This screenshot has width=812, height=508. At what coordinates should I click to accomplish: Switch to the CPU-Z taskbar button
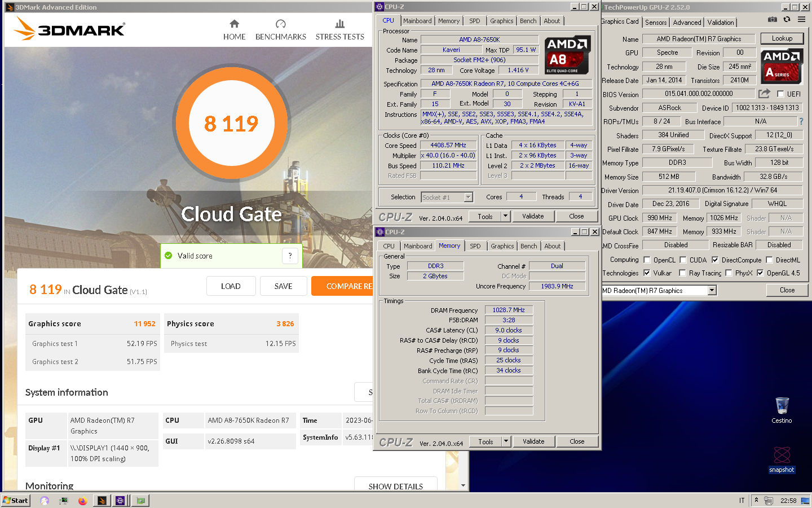(x=120, y=501)
